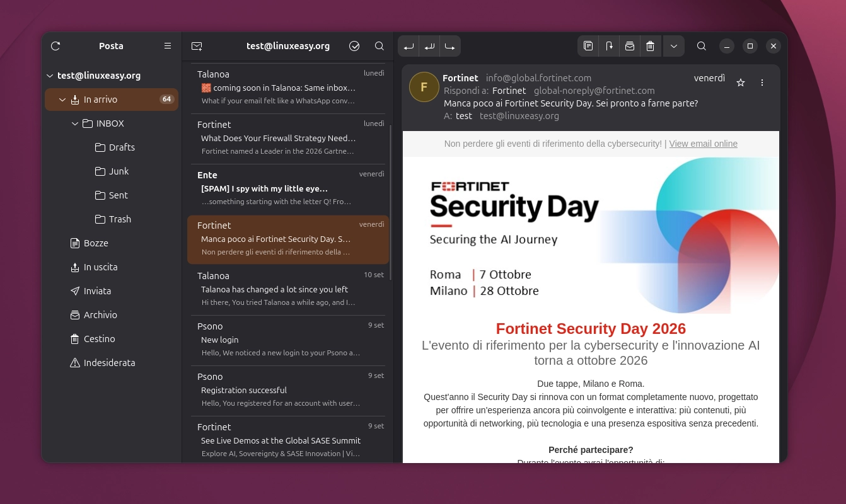The height and width of the screenshot is (504, 846).
Task: Open the INBOX folder
Action: coord(112,123)
